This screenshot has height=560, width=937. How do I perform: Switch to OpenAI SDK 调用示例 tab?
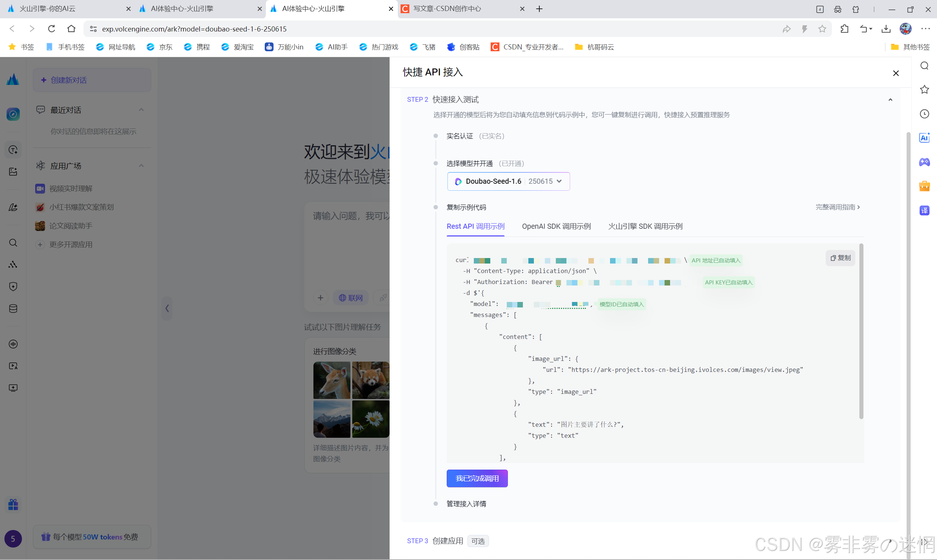click(x=556, y=227)
